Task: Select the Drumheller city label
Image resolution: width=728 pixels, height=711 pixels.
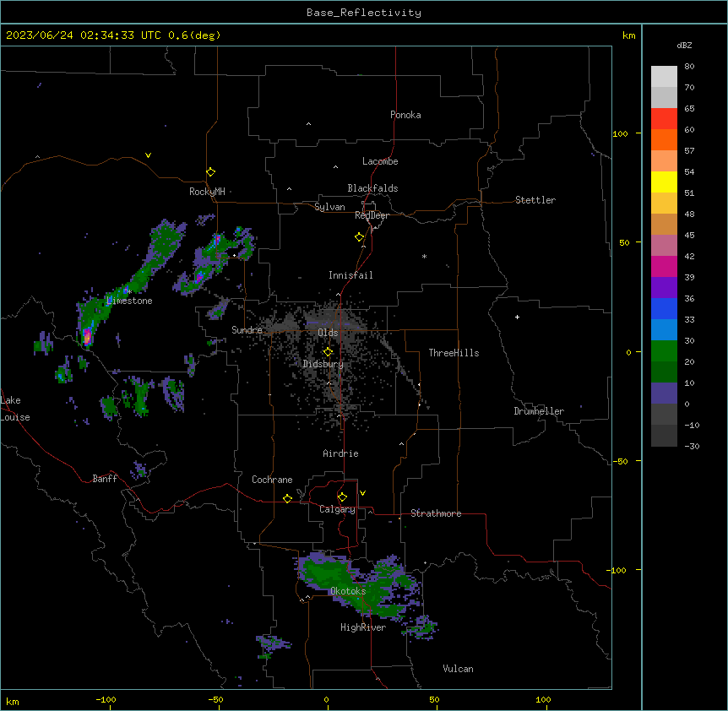Action: 539,411
